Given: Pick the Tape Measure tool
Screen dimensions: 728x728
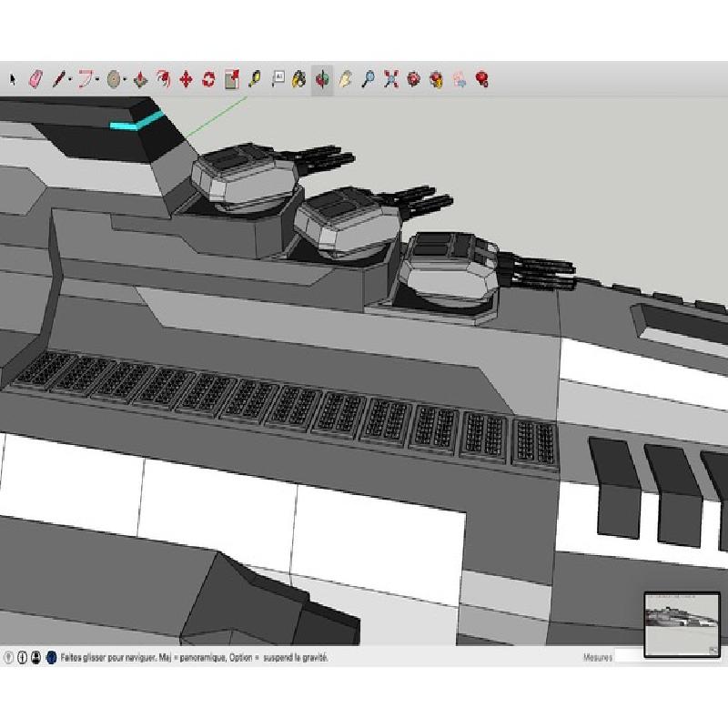Looking at the screenshot, I should coord(254,79).
